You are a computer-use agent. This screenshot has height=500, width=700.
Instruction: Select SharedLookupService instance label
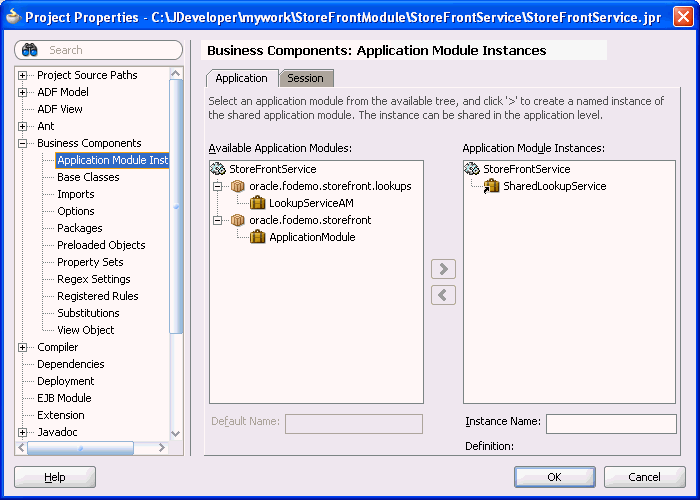point(554,186)
